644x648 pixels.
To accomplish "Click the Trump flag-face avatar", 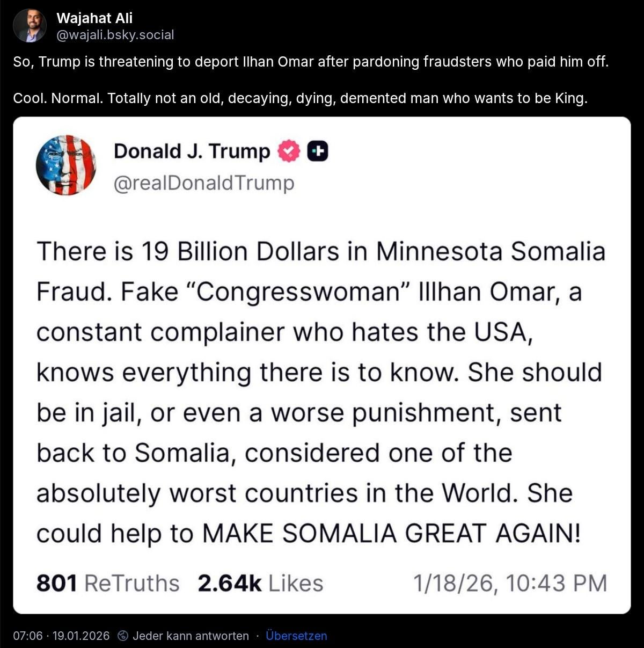I will coord(66,165).
